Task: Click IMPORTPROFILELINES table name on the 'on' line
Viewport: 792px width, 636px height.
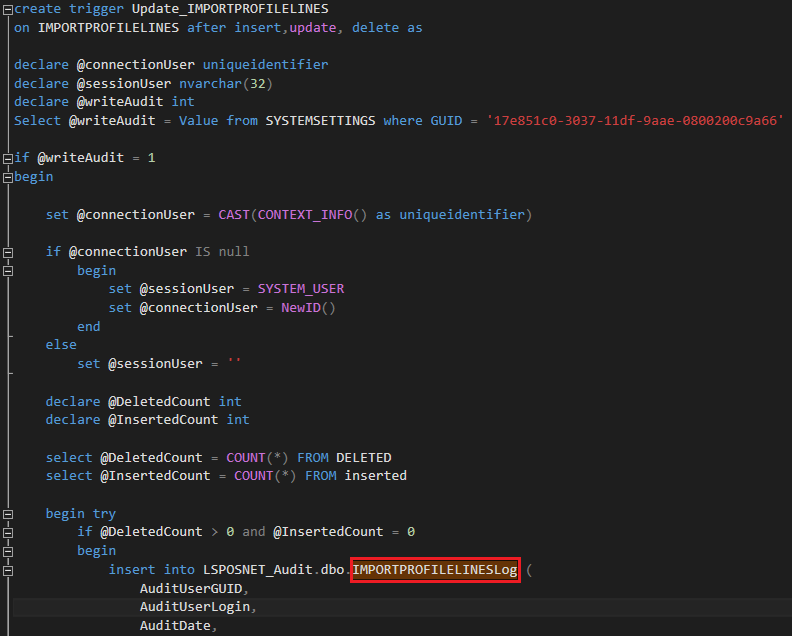Action: click(109, 28)
